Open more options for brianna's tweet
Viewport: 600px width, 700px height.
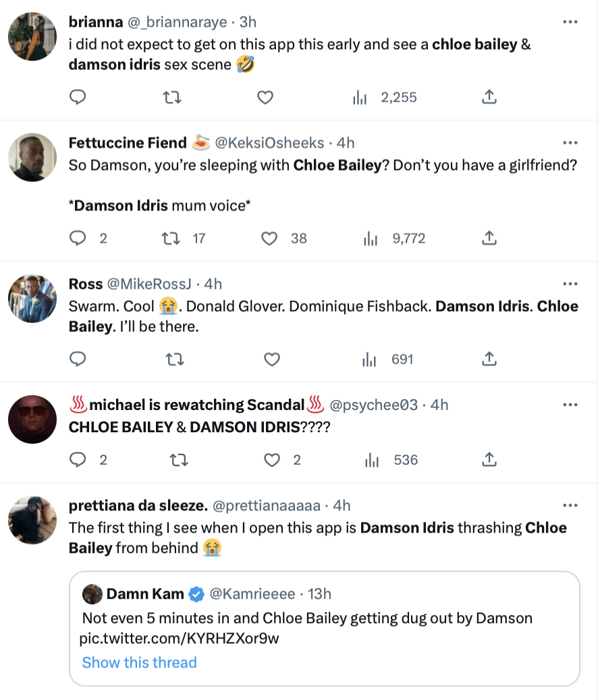click(570, 22)
